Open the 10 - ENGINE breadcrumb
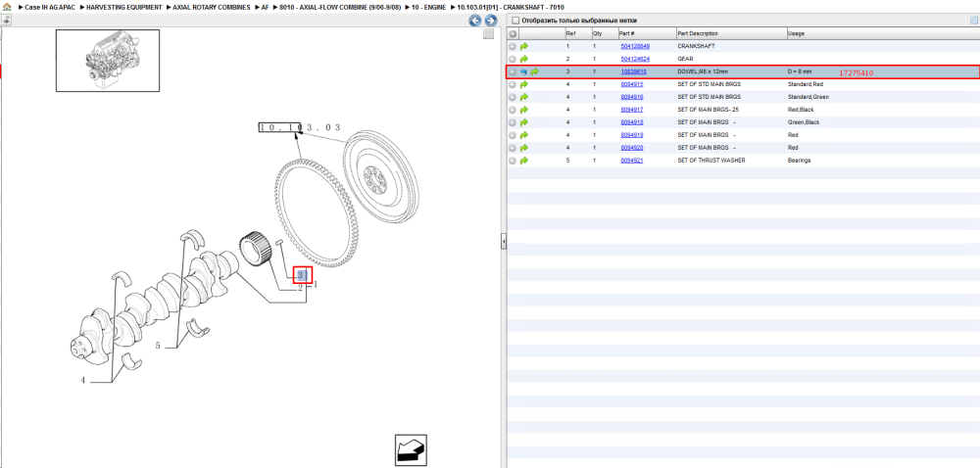 [x=428, y=7]
